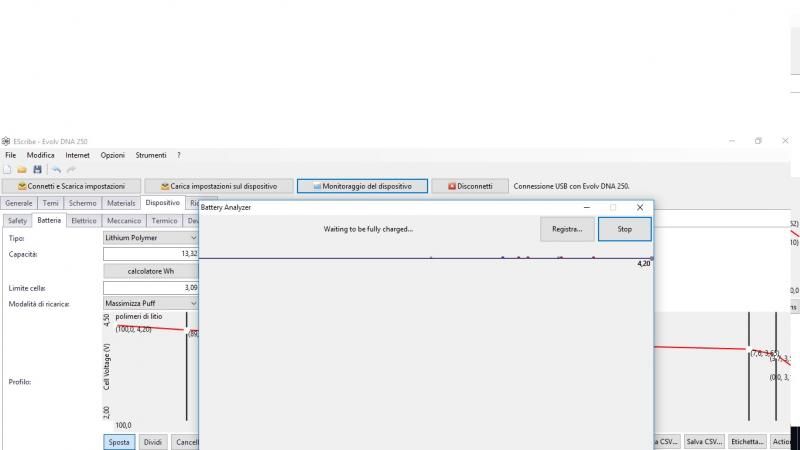Screen dimensions: 800x450
Task: Click the Registra... button in Battery Analyzer
Action: pyautogui.click(x=567, y=229)
